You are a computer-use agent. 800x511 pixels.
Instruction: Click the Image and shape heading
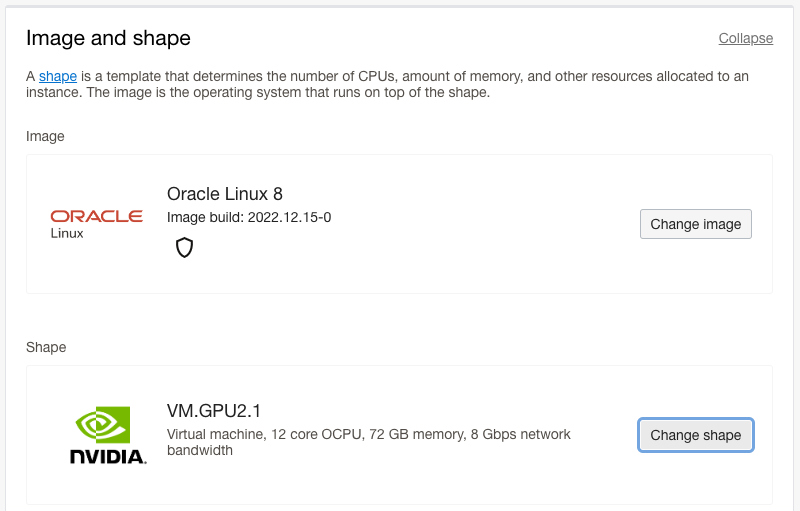click(x=108, y=38)
